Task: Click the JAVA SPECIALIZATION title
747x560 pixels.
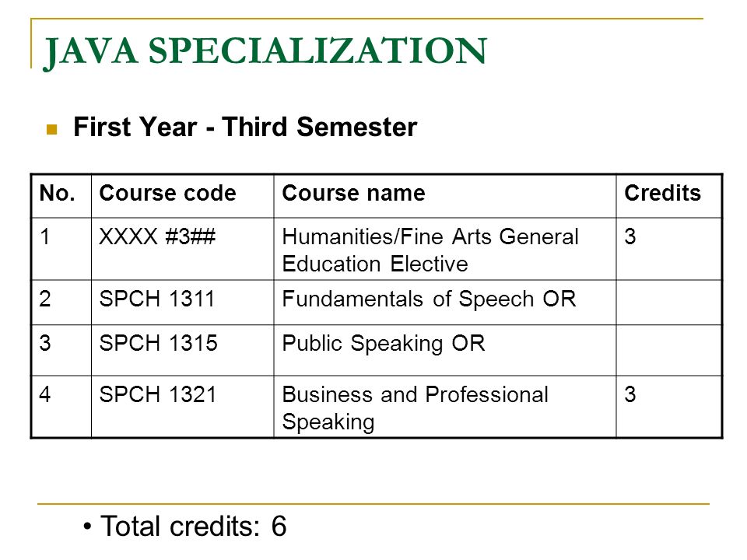Action: 265,51
